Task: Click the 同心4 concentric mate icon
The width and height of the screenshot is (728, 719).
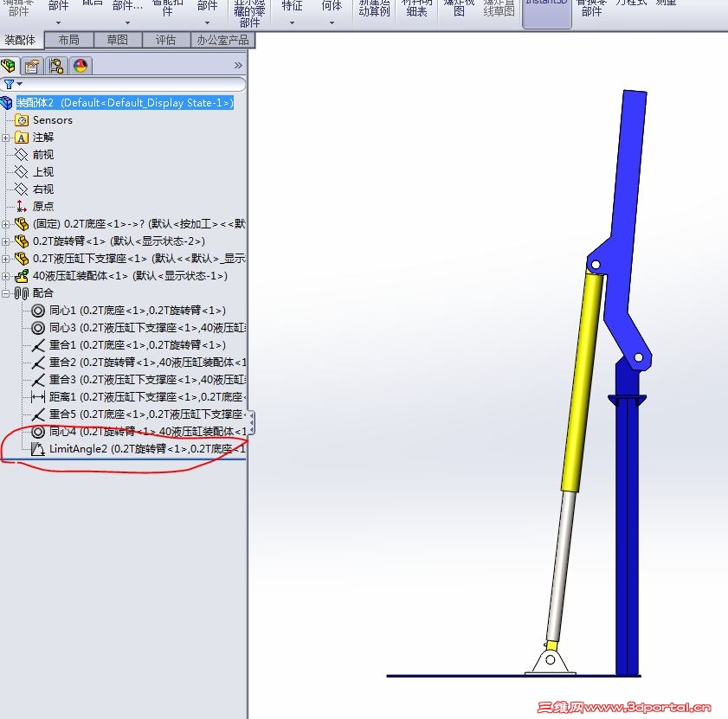Action: (x=38, y=432)
